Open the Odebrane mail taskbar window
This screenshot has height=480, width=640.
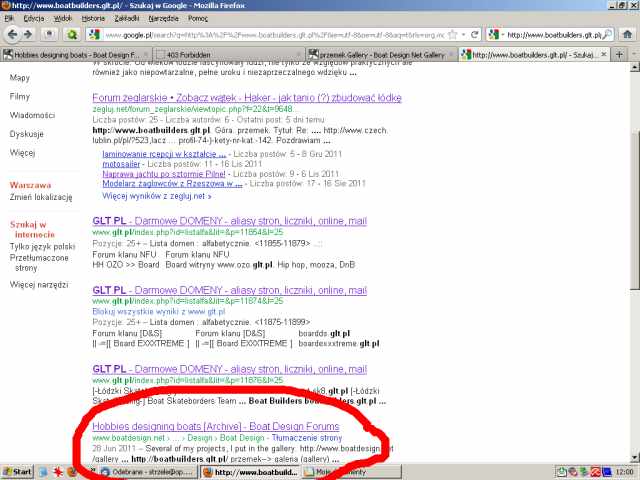point(148,472)
